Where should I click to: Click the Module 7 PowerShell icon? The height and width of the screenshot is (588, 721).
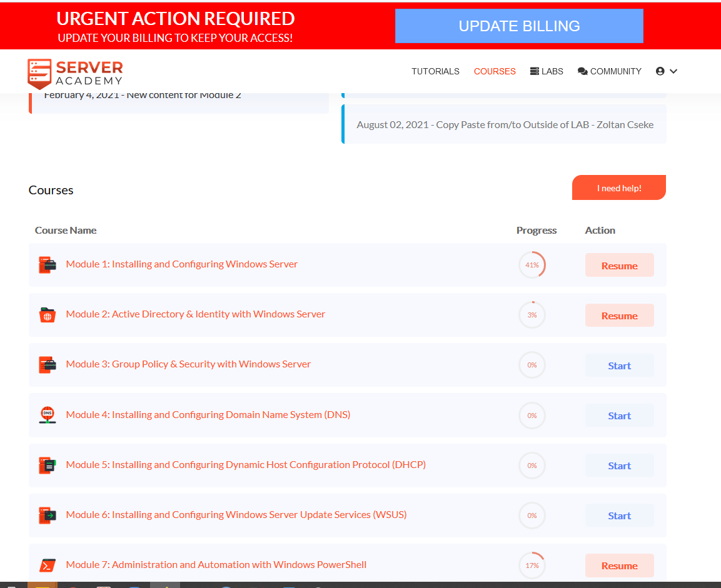(48, 565)
